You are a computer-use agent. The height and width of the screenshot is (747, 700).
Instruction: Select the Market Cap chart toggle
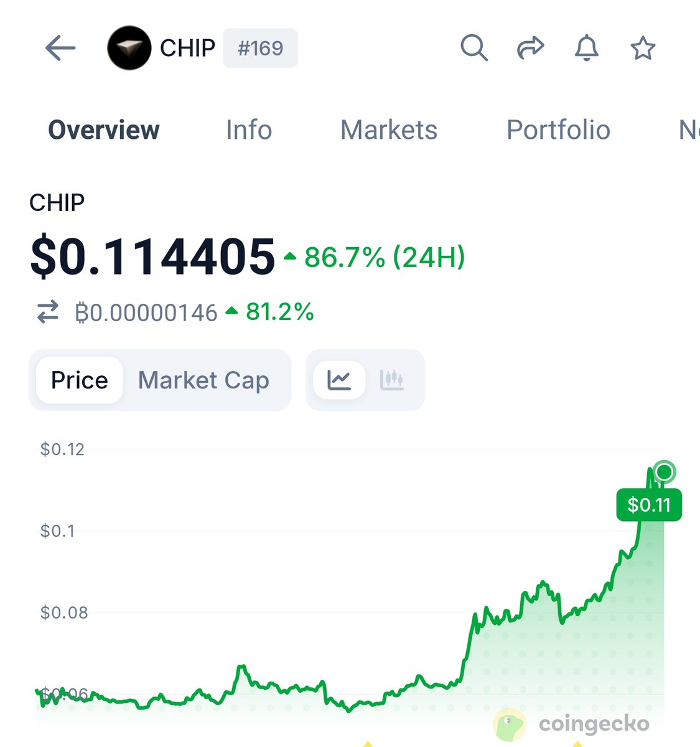203,380
